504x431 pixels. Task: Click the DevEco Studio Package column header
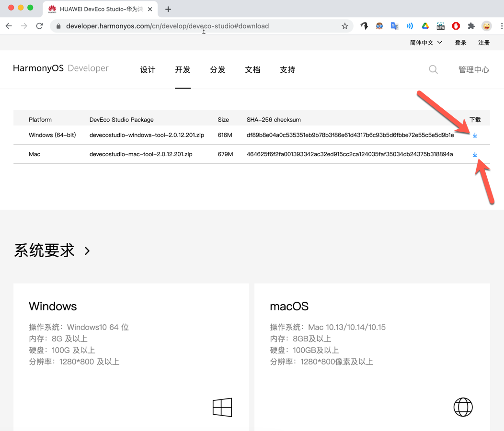[x=122, y=120]
